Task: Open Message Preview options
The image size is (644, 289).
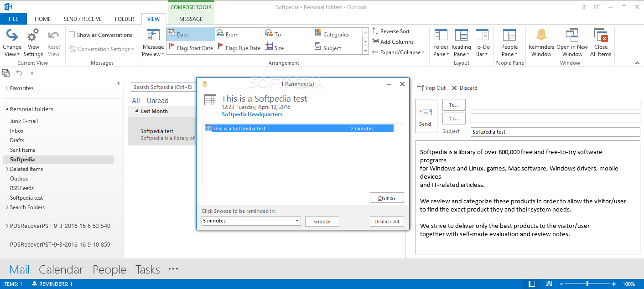Action: coord(153,43)
